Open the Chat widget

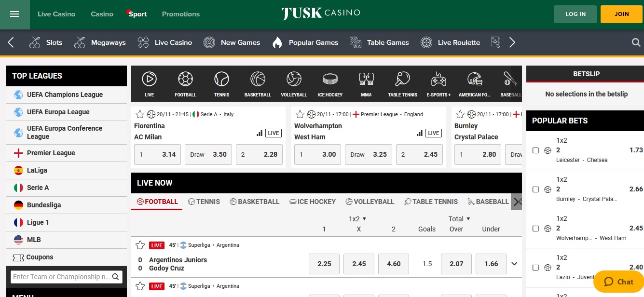click(x=618, y=282)
